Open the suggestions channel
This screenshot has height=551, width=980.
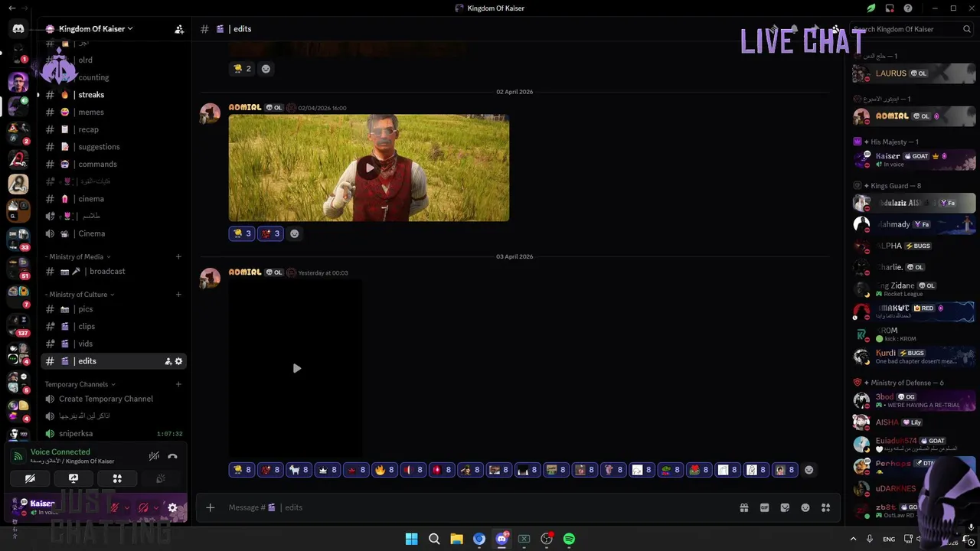(113, 147)
